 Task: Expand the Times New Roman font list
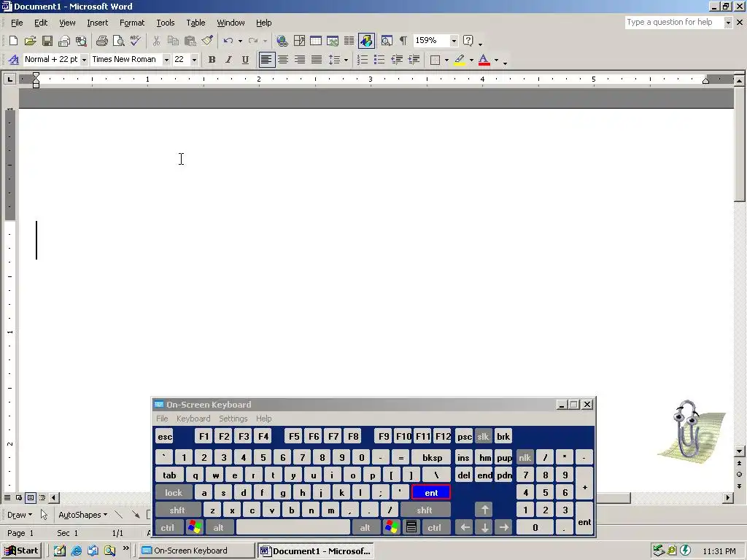tap(166, 60)
